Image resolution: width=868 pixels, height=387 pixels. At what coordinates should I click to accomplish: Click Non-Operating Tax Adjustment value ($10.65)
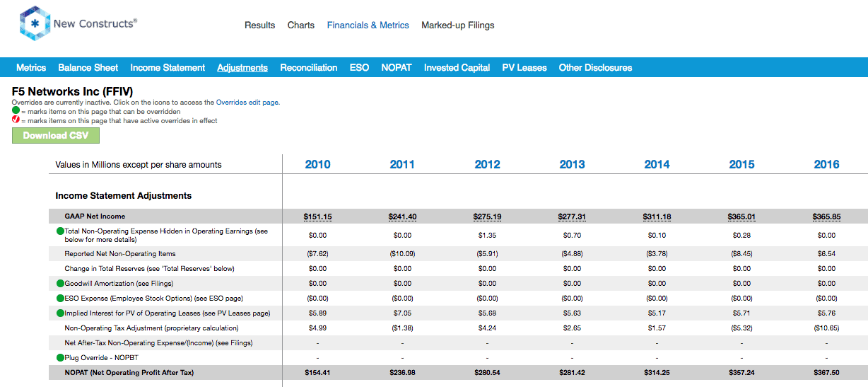[827, 328]
